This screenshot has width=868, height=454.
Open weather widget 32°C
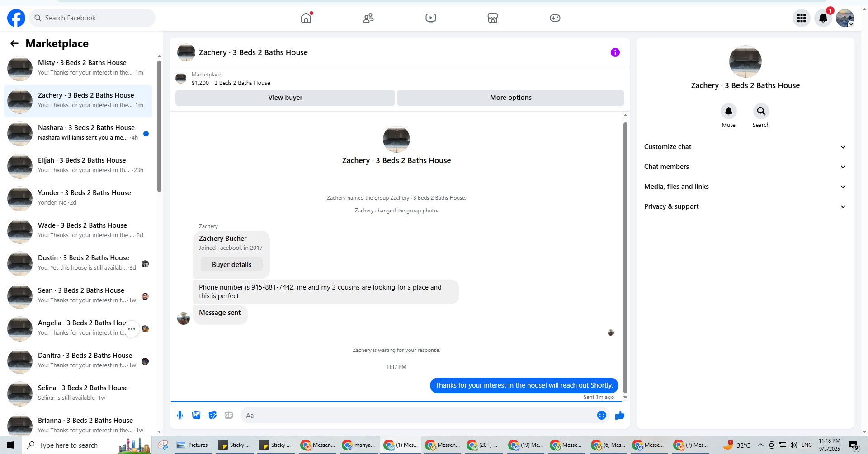(737, 445)
